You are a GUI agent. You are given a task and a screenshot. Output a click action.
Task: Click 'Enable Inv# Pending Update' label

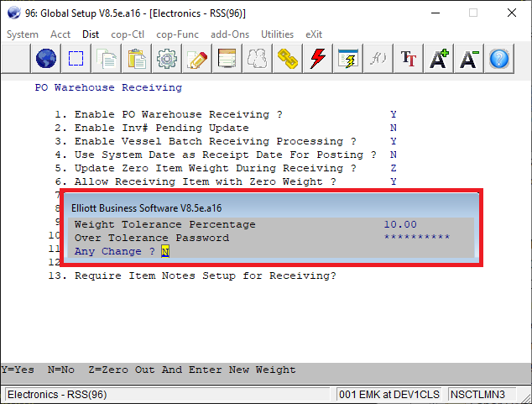click(x=161, y=128)
